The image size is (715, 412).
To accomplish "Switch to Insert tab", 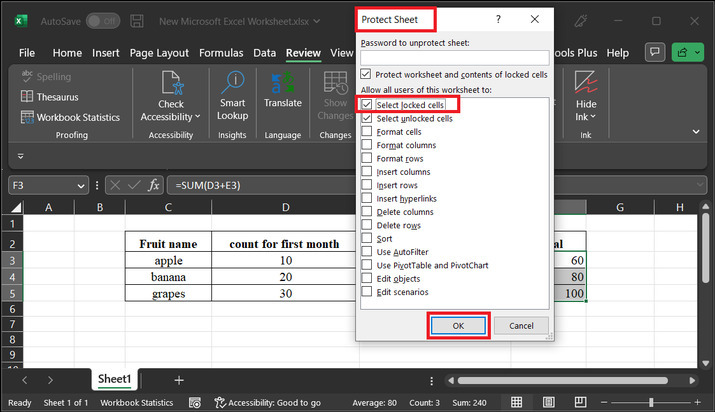I will (105, 53).
